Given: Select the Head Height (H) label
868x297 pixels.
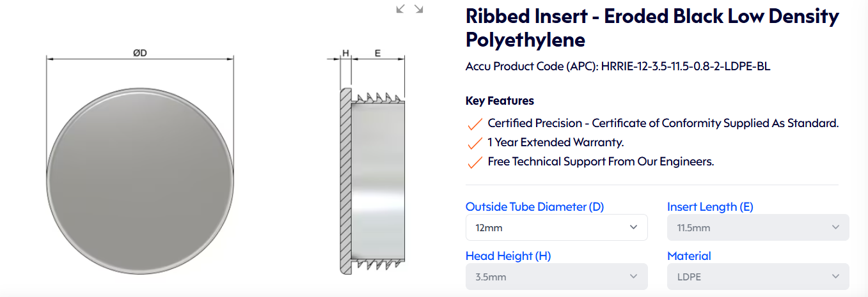Looking at the screenshot, I should pos(508,255).
